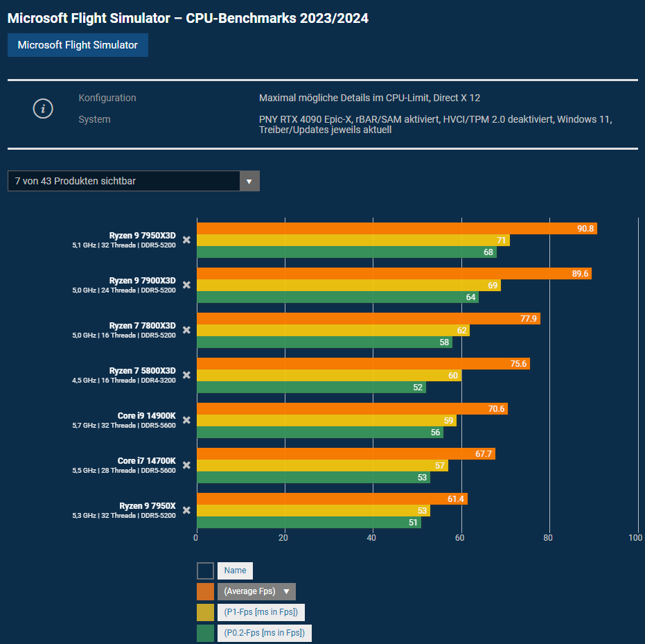This screenshot has height=644, width=645.
Task: Remove Ryzen 9 7900X3D via its X icon
Action: [186, 285]
